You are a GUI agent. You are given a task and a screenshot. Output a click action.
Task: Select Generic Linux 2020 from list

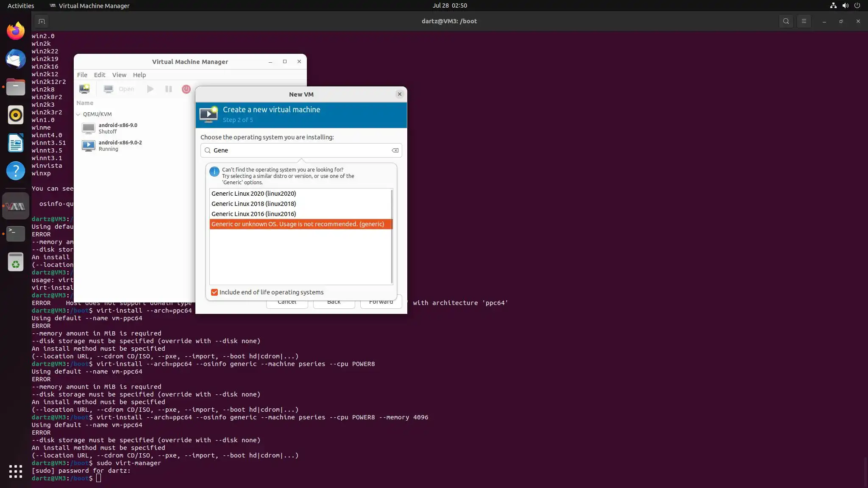point(253,194)
